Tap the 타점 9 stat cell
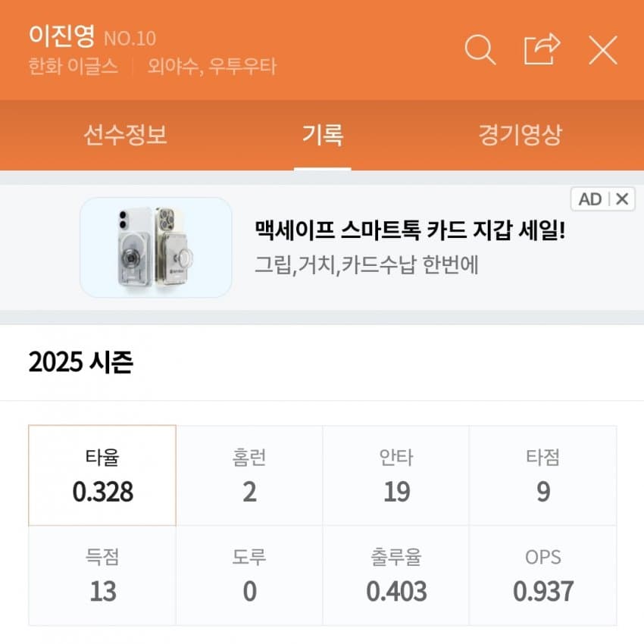 543,476
